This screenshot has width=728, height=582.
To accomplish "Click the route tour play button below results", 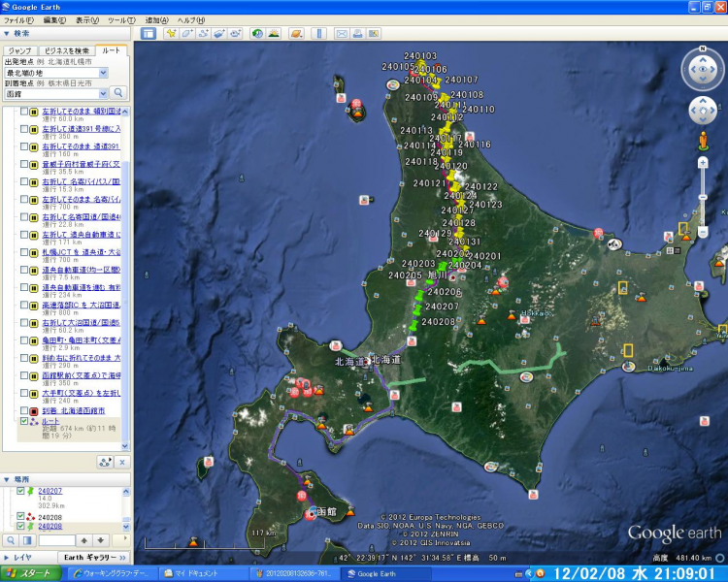I will click(x=106, y=463).
